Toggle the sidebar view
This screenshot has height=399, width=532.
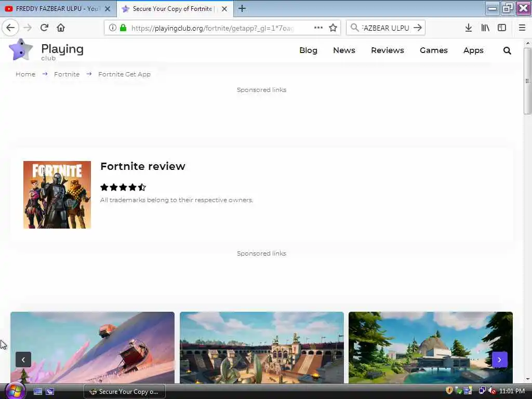coord(502,28)
